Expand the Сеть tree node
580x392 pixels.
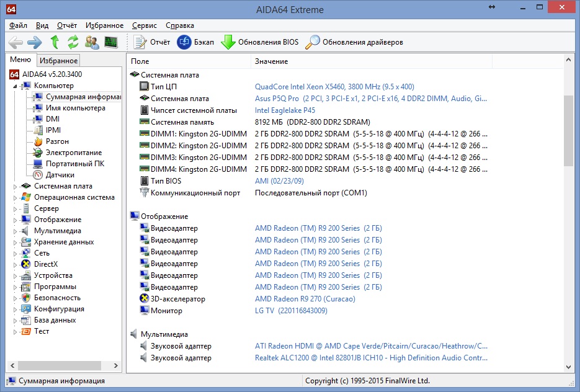[15, 254]
